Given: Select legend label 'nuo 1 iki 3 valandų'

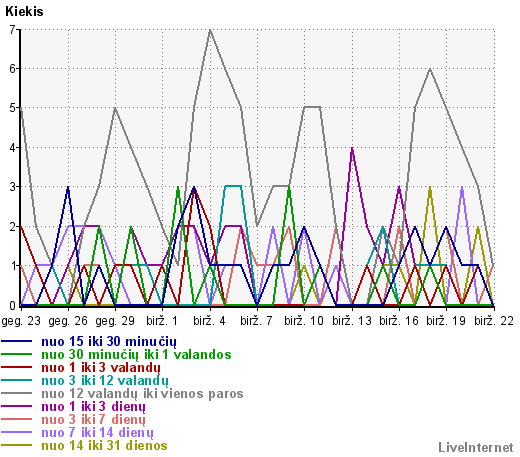Looking at the screenshot, I should [x=101, y=368].
